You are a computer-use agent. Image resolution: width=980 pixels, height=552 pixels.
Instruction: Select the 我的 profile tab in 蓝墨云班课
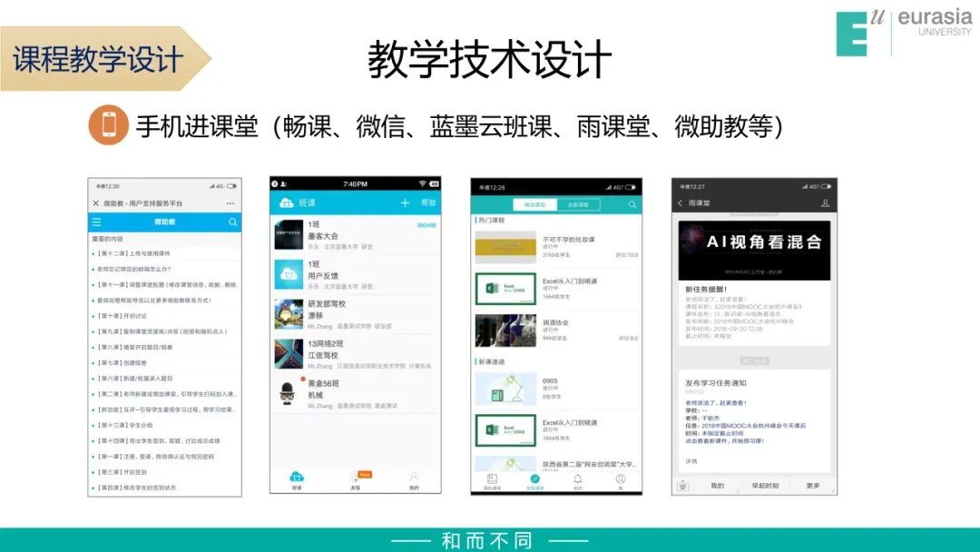[414, 480]
